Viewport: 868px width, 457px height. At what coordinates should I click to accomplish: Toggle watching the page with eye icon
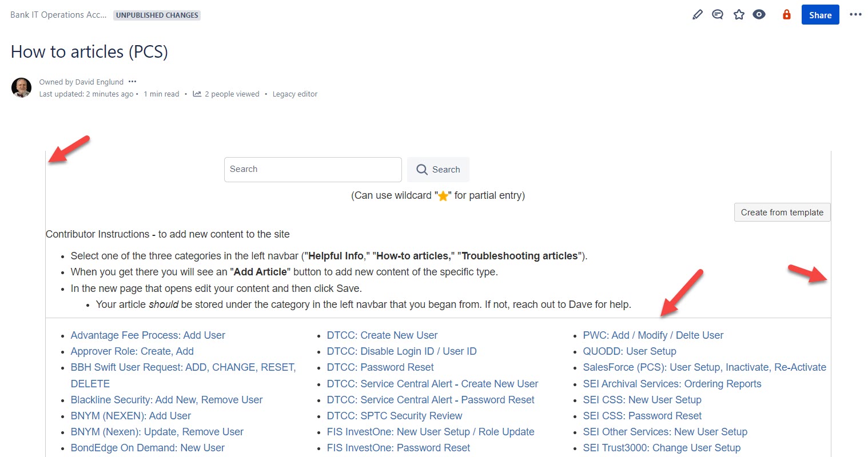tap(759, 15)
